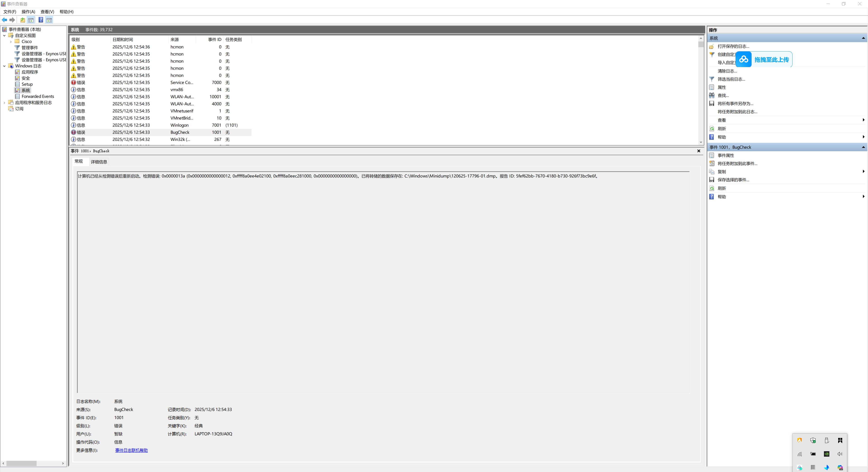Screen dimensions: 868x472
Task: Click the 日期和时间 column header
Action: (x=139, y=39)
